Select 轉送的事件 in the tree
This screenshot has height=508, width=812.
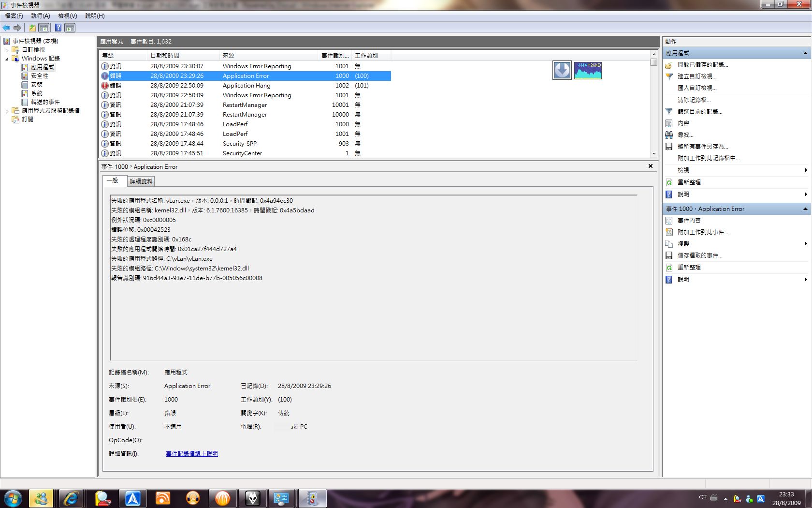45,102
